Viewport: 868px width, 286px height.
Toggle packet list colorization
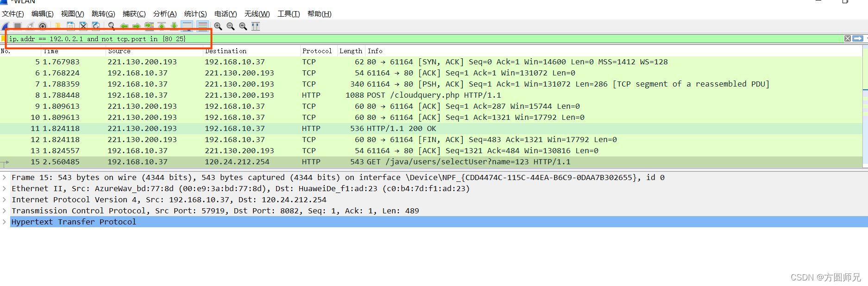tap(202, 26)
